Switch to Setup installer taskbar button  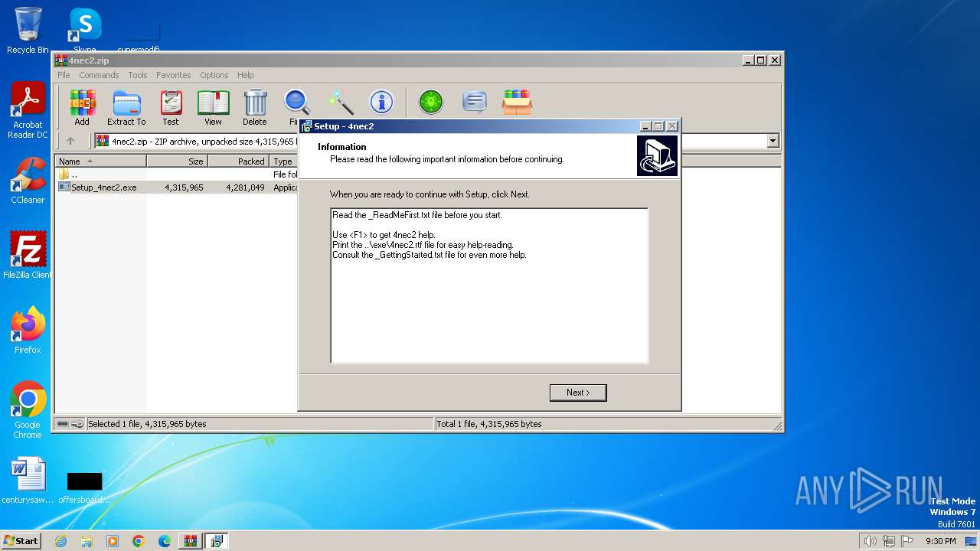tap(216, 541)
